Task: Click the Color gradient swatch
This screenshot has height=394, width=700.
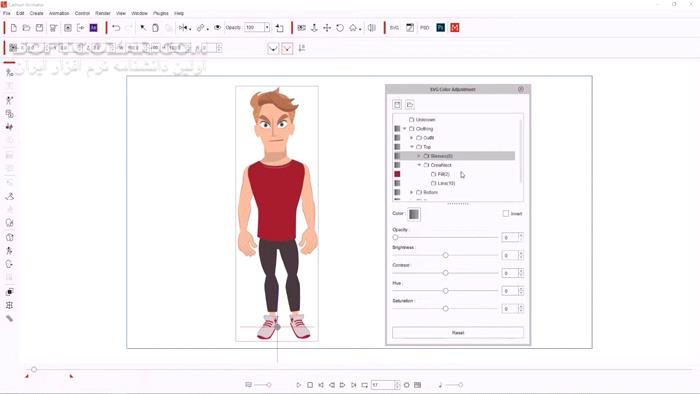Action: (414, 214)
